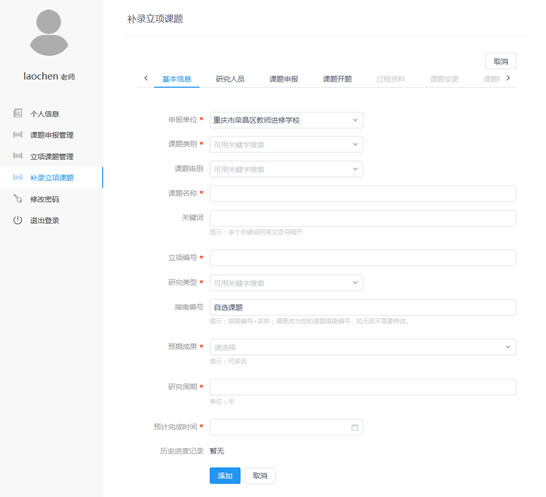Screen dimensions: 546x497
Task: Click the 课题申报管理 sidebar icon
Action: [x=17, y=134]
